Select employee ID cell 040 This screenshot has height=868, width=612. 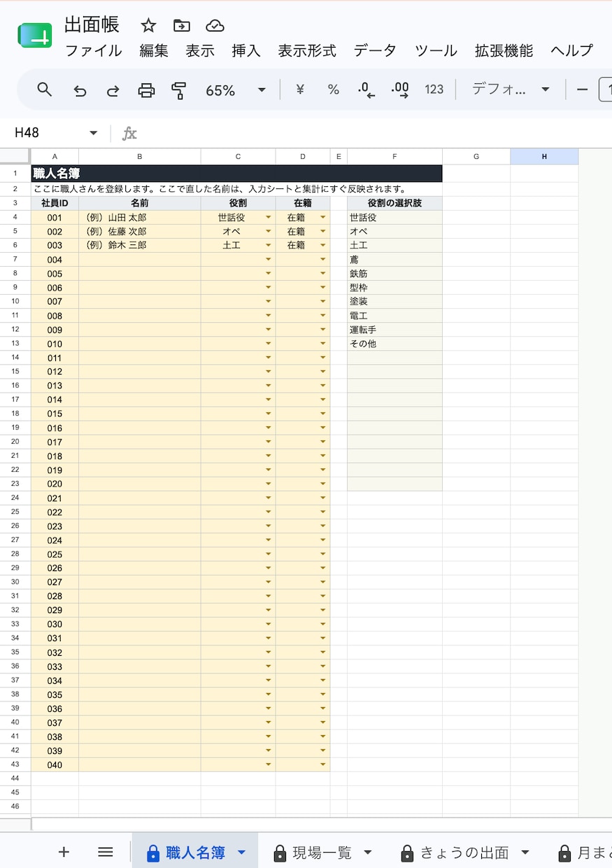[55, 765]
